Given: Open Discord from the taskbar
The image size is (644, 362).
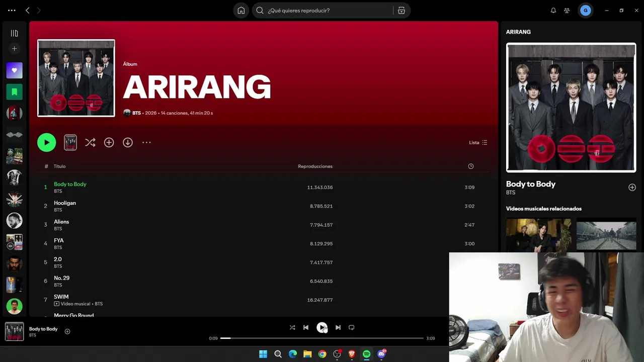Looking at the screenshot, I should coord(381,354).
